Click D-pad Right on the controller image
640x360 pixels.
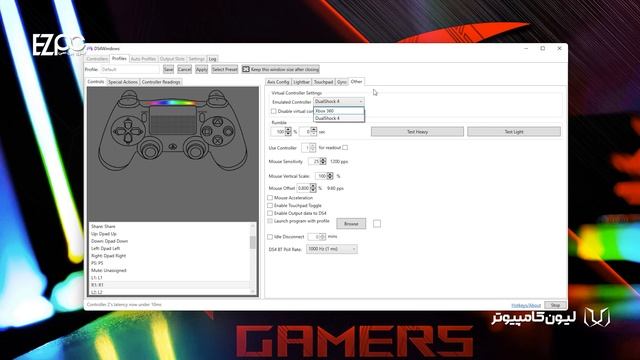click(136, 131)
